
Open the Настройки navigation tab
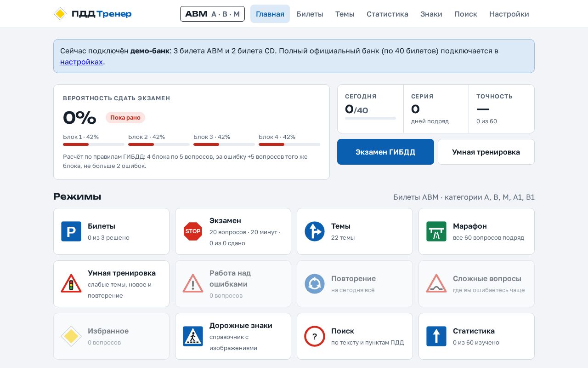[x=509, y=14]
